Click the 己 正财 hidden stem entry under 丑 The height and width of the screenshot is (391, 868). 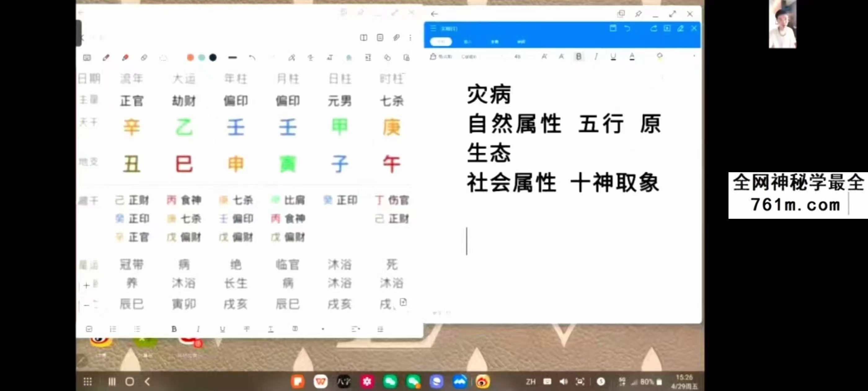132,200
